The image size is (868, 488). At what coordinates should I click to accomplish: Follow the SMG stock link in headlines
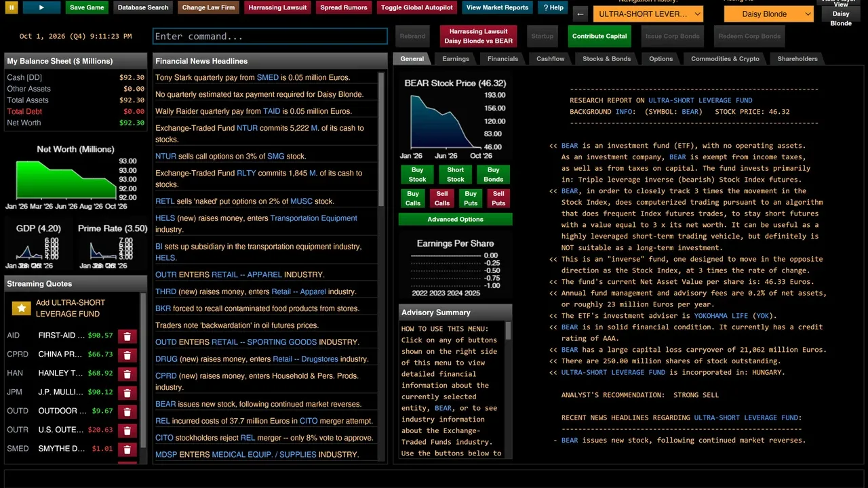click(276, 157)
